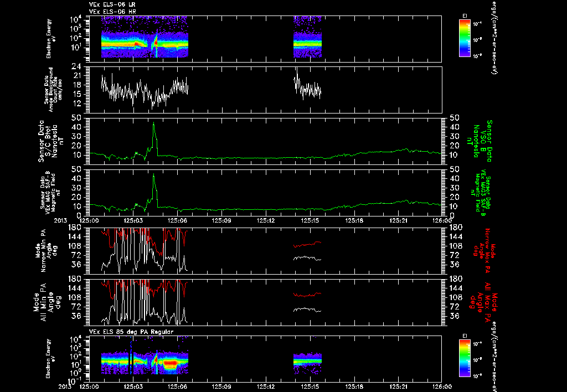The height and width of the screenshot is (392, 567).
Task: Click the top EI color scale bar
Action: tap(465, 38)
